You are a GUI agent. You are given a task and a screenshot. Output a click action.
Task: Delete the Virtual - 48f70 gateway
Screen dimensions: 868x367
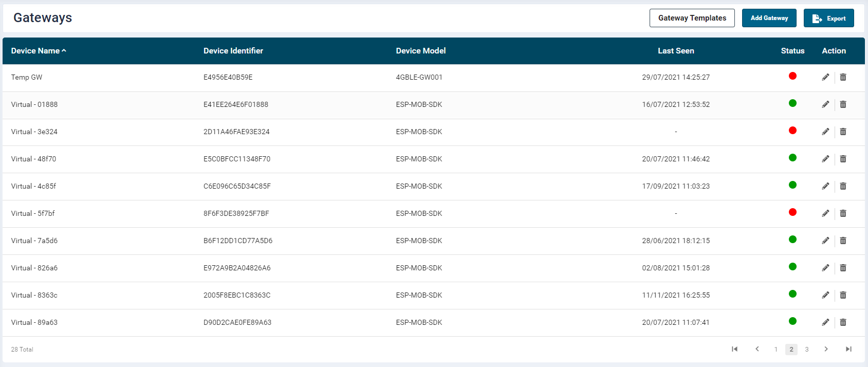[843, 159]
